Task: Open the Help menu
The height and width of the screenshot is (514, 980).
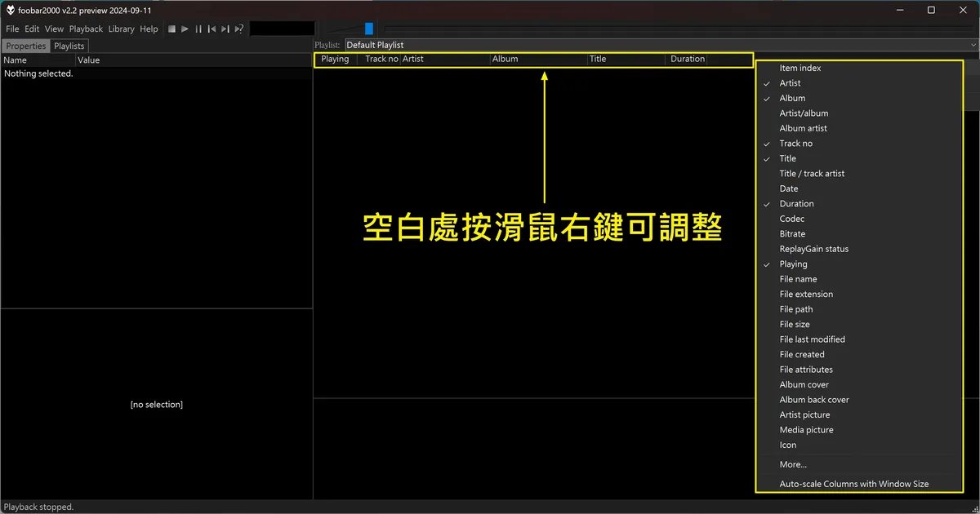Action: coord(149,29)
